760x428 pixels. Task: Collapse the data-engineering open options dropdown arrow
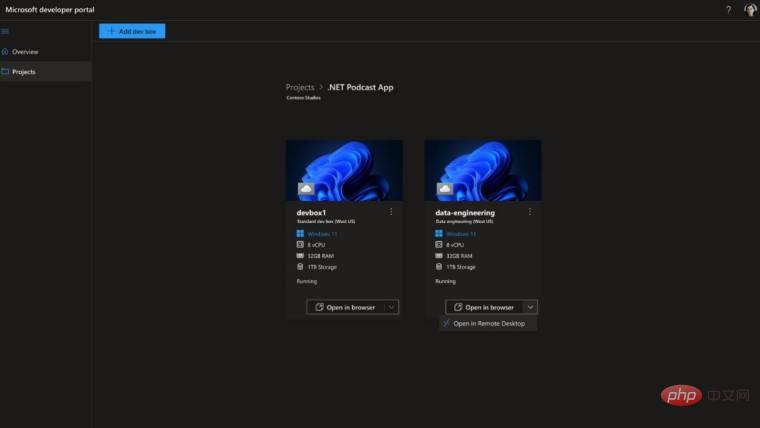(x=530, y=307)
